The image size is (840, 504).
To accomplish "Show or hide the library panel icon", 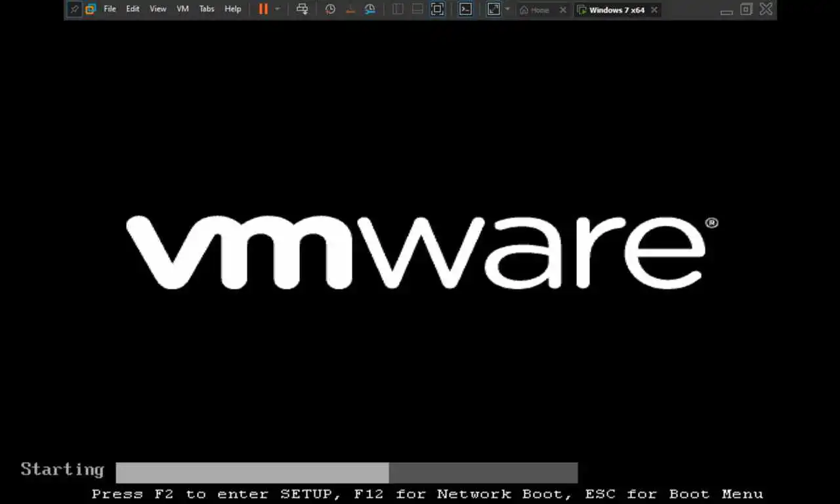I will (x=398, y=9).
